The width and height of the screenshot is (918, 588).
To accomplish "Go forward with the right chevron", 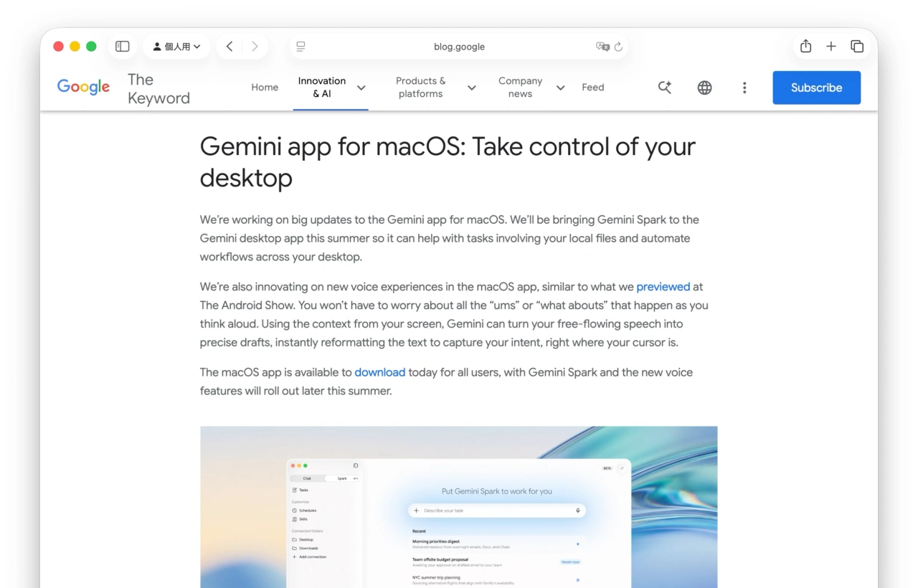I will coord(255,47).
